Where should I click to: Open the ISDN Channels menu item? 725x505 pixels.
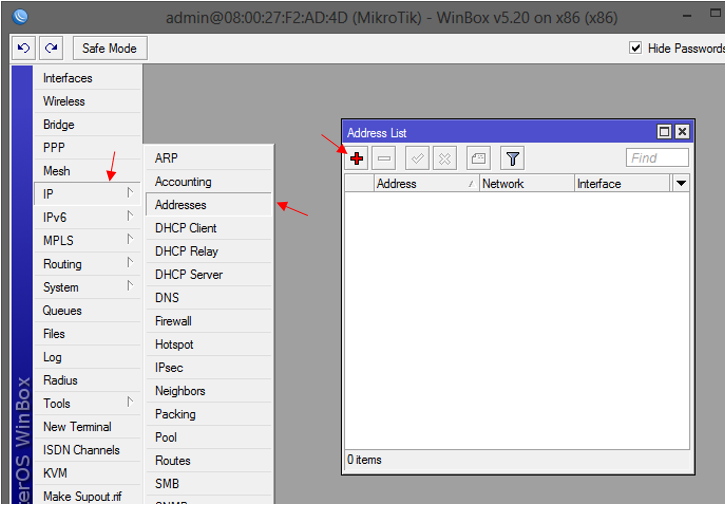coord(87,450)
